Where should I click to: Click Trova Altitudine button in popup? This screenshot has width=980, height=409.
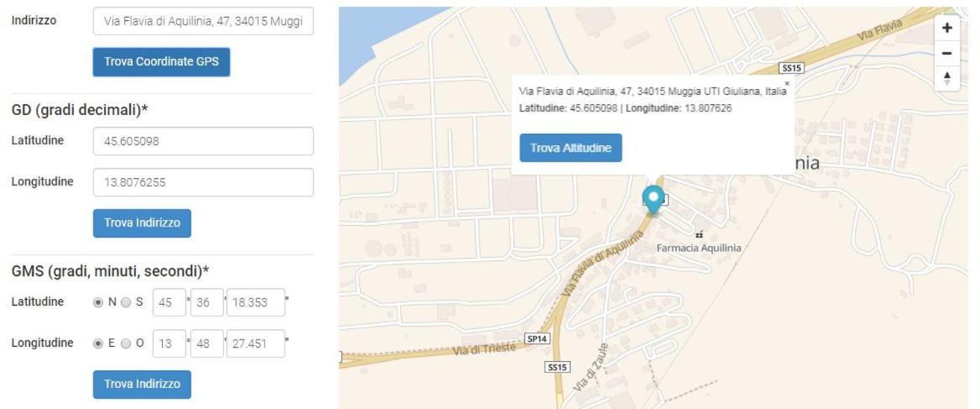tap(571, 148)
